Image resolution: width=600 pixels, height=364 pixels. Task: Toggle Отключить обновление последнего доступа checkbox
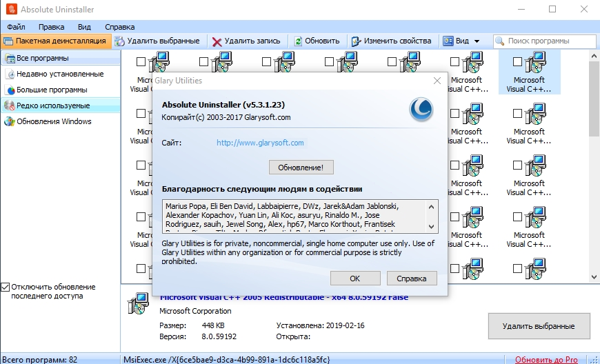click(x=6, y=287)
